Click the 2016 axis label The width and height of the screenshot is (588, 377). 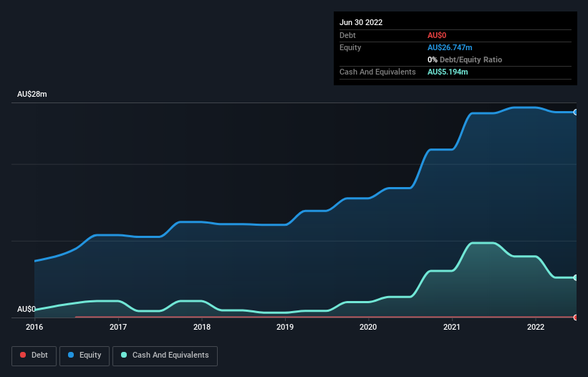click(x=34, y=327)
